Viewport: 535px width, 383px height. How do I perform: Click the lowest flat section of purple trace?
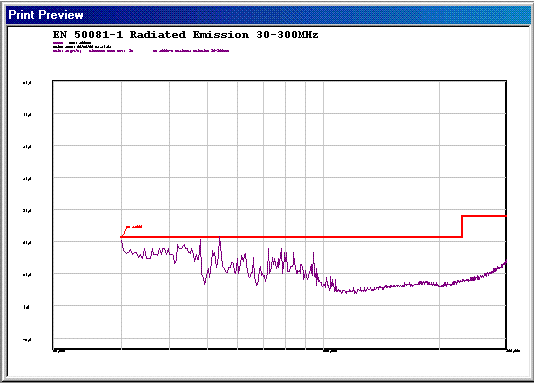click(351, 291)
